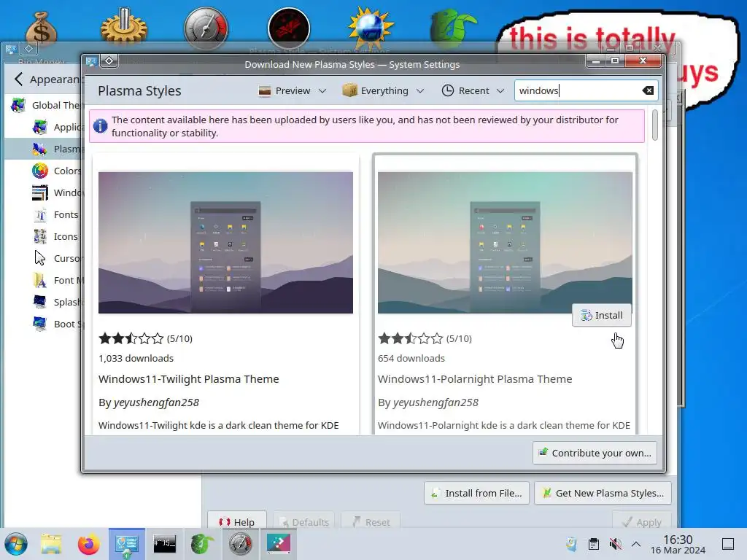The width and height of the screenshot is (747, 560).
Task: Select Colors icon in sidebar
Action: tap(40, 171)
